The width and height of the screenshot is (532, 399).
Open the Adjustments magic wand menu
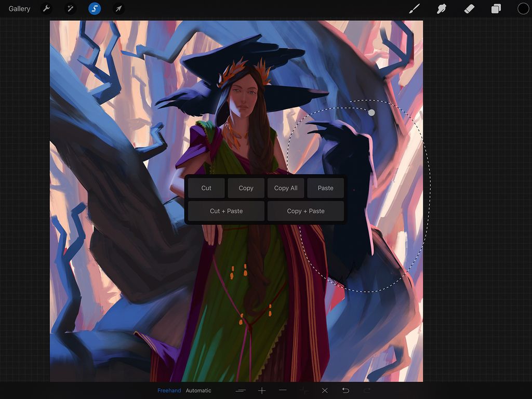coord(70,8)
